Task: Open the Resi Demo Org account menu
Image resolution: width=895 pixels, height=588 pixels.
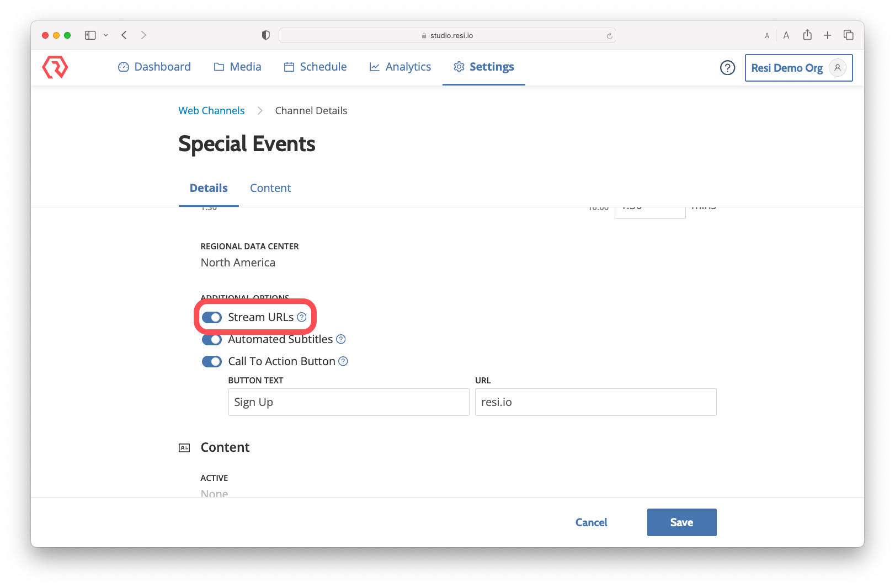Action: coord(798,68)
